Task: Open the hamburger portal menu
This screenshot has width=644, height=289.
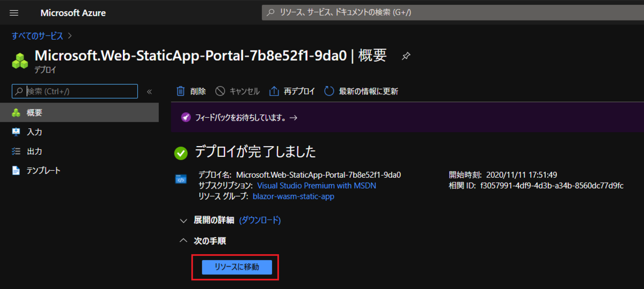Action: [14, 12]
